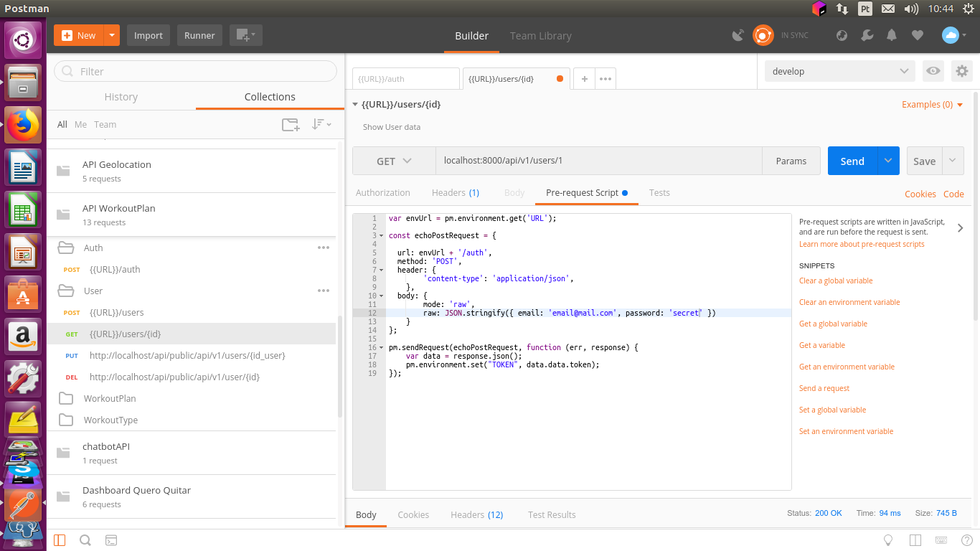Open the Auth folder three-dot menu
The width and height of the screenshot is (980, 551).
[324, 248]
